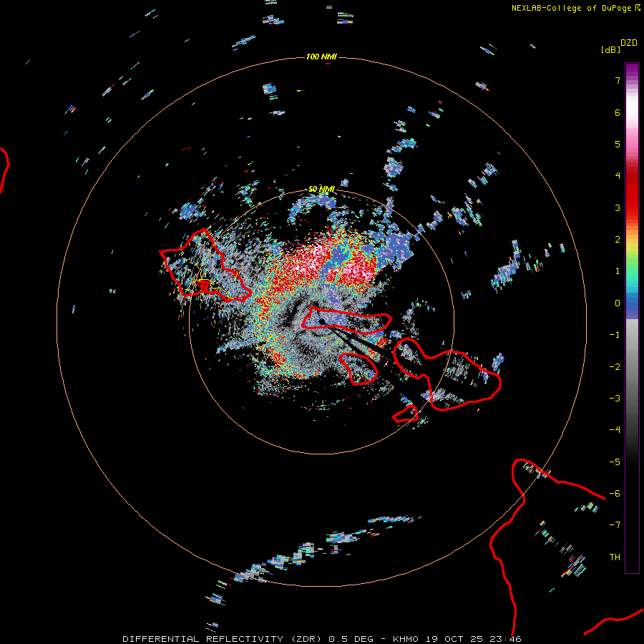This screenshot has width=644, height=644.
Task: Click the scale value -4 on the legend
Action: [615, 429]
